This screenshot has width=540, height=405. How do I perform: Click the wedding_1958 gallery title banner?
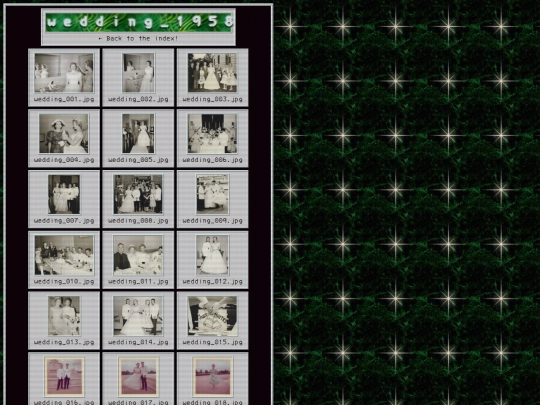tap(138, 22)
